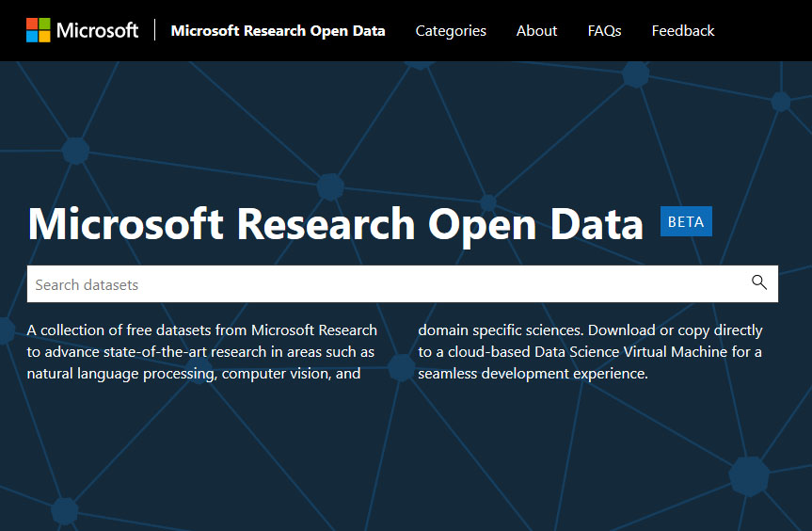Image resolution: width=812 pixels, height=531 pixels.
Task: Click text 'A collection of free datasets from Microsoft Research'
Action: pyautogui.click(x=202, y=330)
